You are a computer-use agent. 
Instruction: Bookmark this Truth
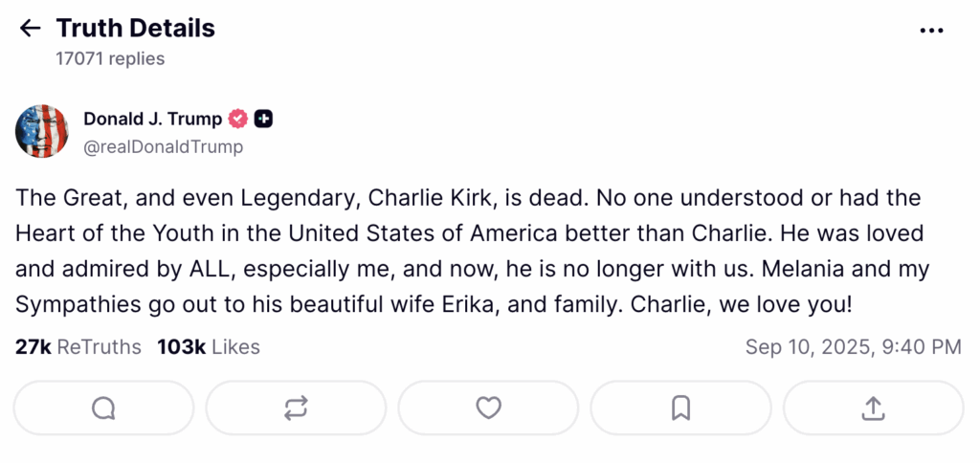click(x=680, y=408)
